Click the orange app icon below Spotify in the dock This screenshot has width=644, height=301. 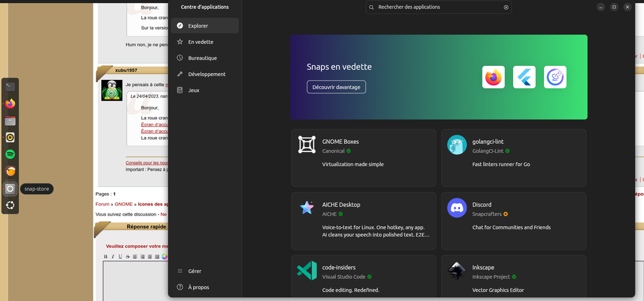pyautogui.click(x=10, y=172)
